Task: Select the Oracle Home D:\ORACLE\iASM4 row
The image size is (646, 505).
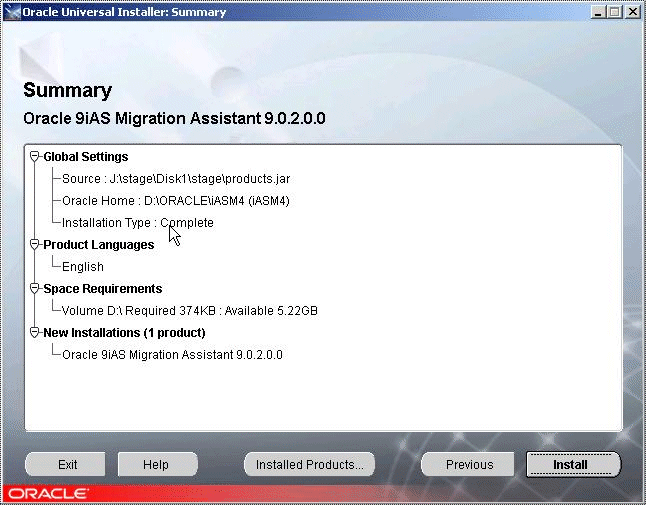Action: tap(176, 201)
